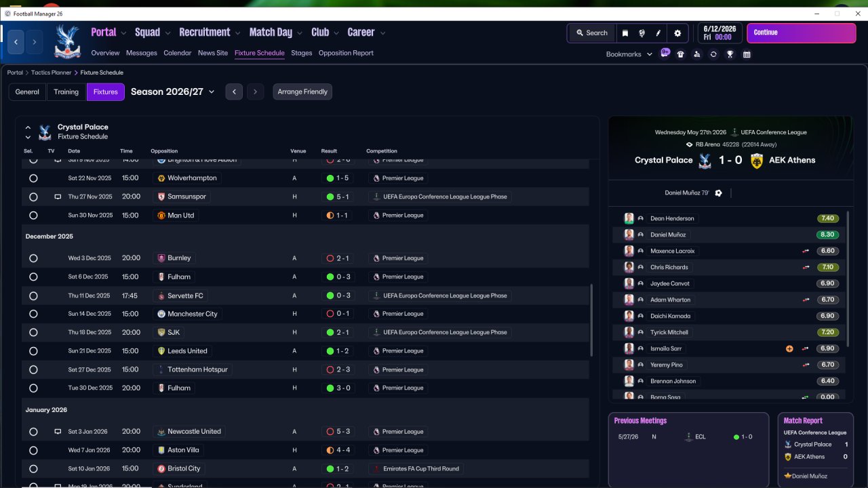Open the Opposition Report tab
Viewport: 868px width, 488px height.
[346, 53]
